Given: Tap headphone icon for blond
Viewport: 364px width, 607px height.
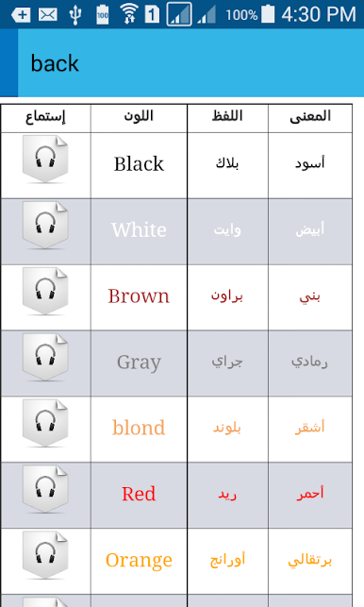Looking at the screenshot, I should coord(45,423).
